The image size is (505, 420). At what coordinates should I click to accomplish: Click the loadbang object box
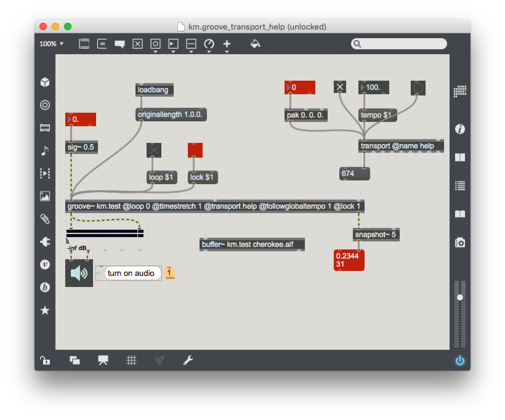point(154,90)
